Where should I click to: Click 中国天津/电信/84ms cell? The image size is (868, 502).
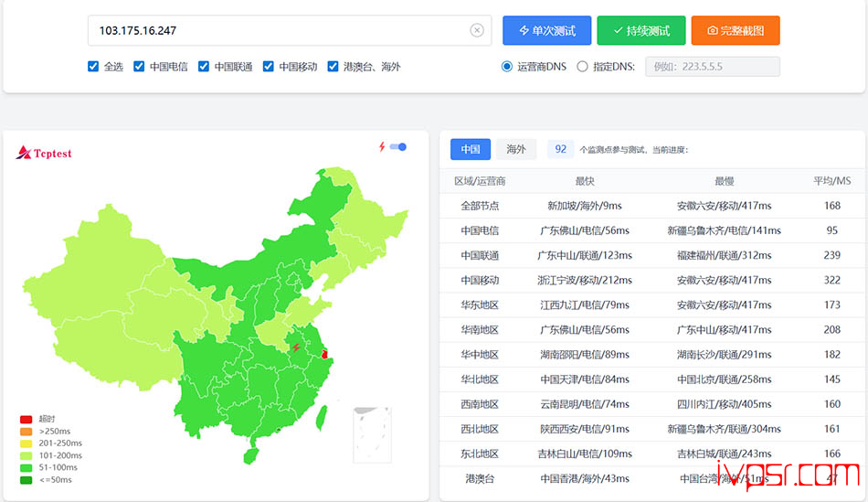pyautogui.click(x=585, y=379)
